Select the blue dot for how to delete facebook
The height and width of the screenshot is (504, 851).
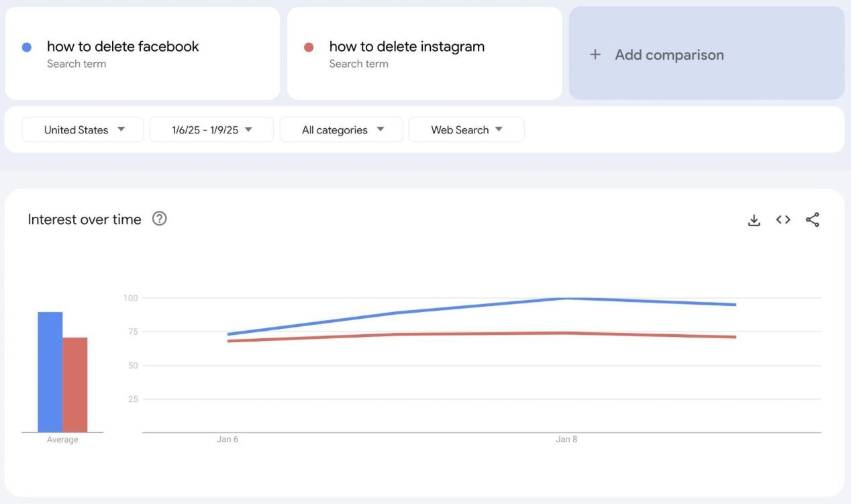26,46
